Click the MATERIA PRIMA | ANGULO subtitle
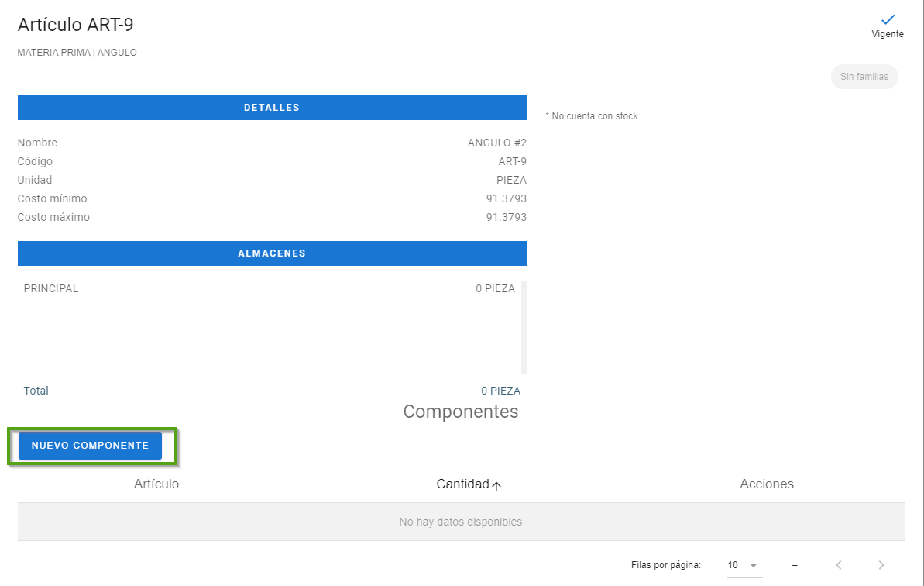924x586 pixels. point(77,53)
